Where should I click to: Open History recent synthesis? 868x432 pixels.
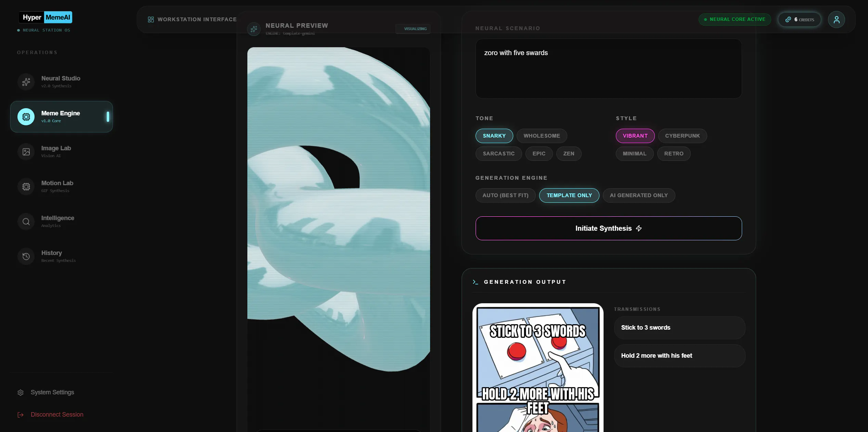pos(62,256)
